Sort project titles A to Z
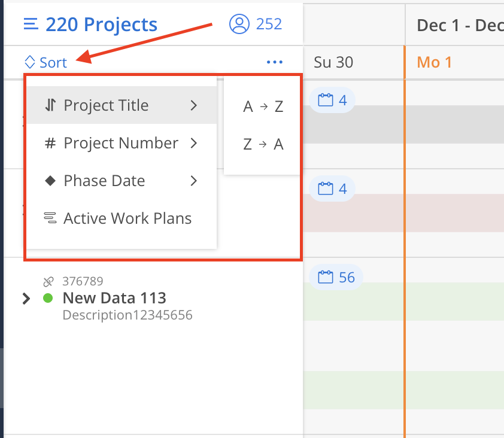 [263, 107]
